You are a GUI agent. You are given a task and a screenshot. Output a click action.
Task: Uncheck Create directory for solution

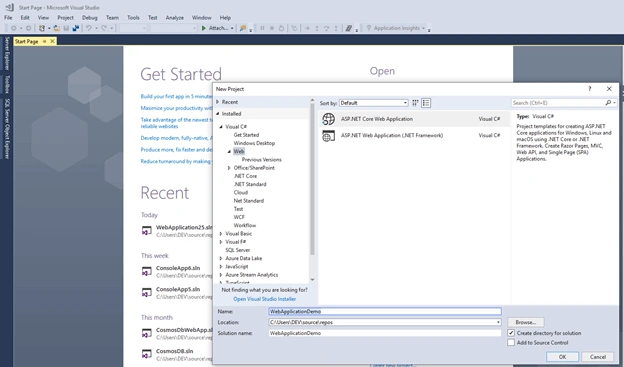click(511, 333)
